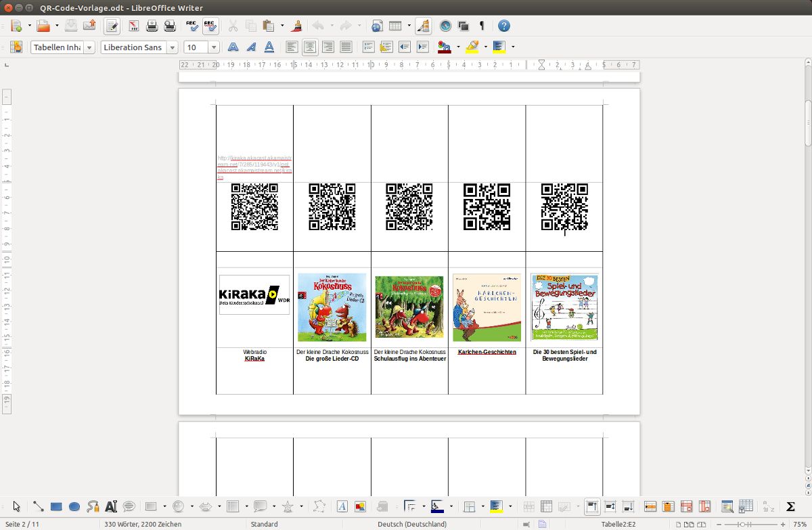
Task: Click language Deutsch (Deutschland) in status bar
Action: coord(412,524)
